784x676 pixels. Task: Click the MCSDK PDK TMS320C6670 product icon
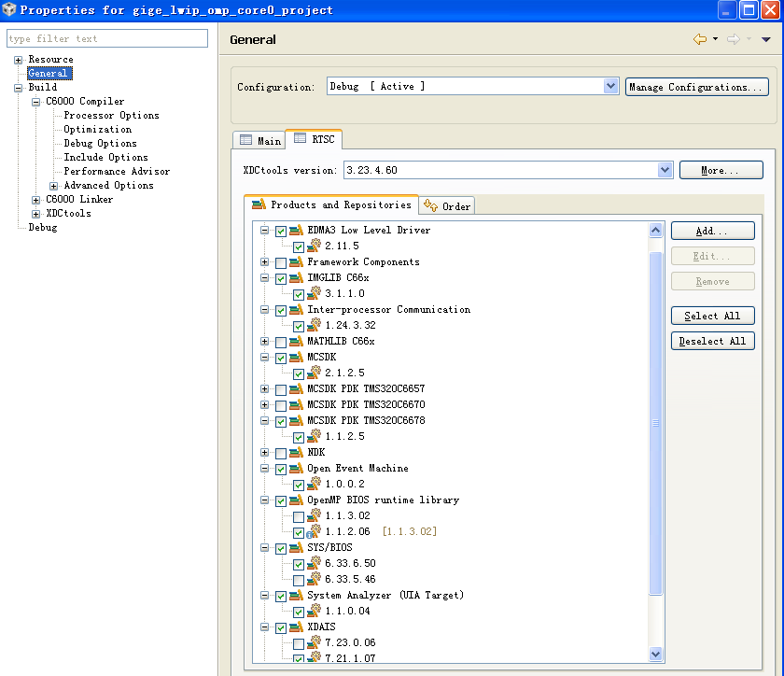(x=297, y=405)
